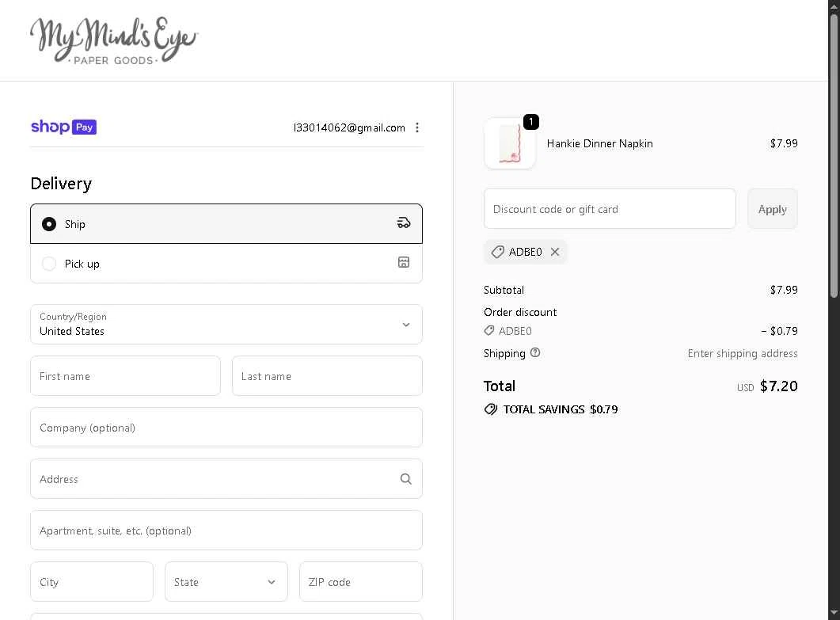Click the item quantity badge
Screen dimensions: 840x620
pyautogui.click(x=530, y=122)
